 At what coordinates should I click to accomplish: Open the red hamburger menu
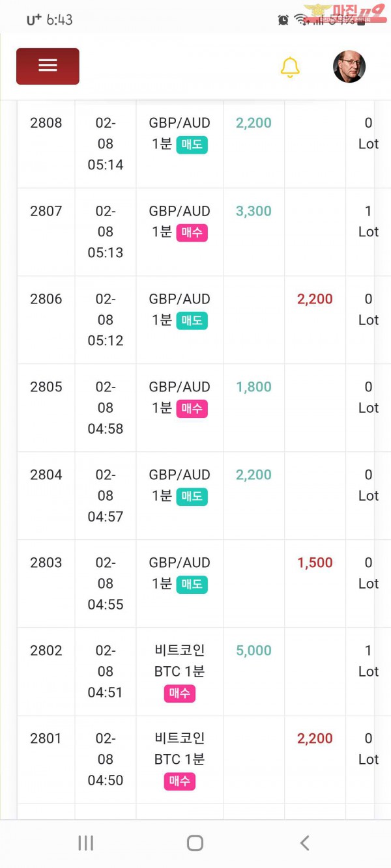click(x=48, y=66)
